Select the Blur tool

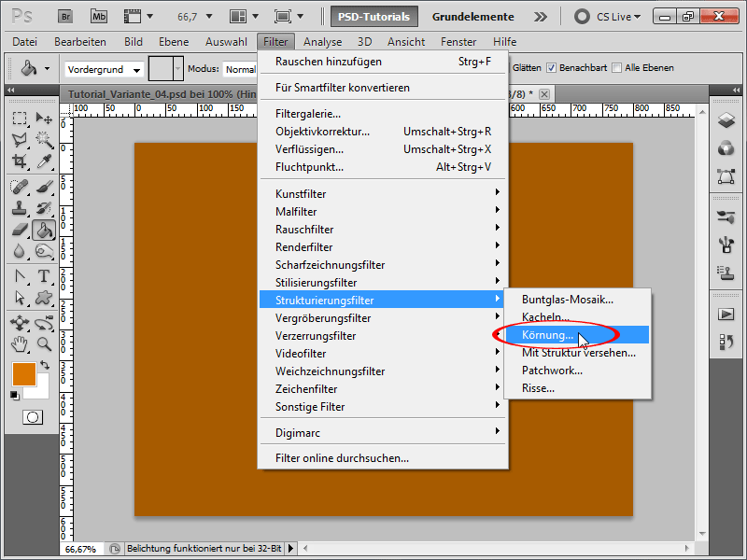(x=20, y=251)
